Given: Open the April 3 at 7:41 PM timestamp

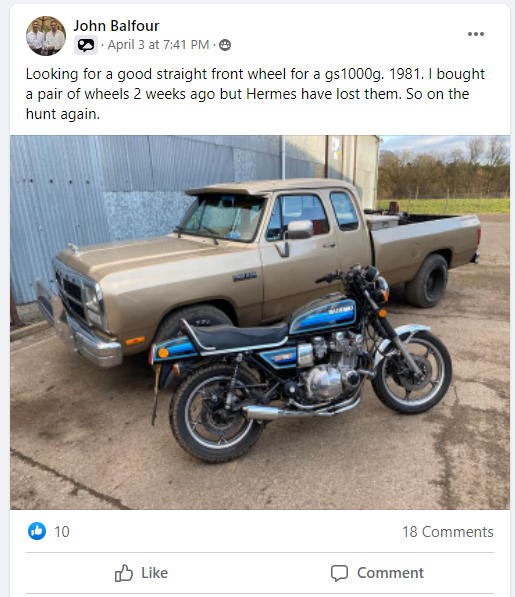Looking at the screenshot, I should coord(158,45).
